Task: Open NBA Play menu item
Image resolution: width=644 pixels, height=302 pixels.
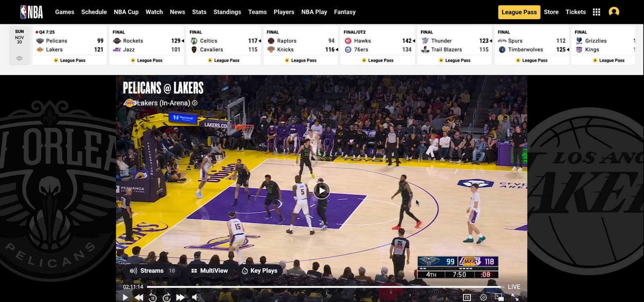Action: pyautogui.click(x=314, y=12)
